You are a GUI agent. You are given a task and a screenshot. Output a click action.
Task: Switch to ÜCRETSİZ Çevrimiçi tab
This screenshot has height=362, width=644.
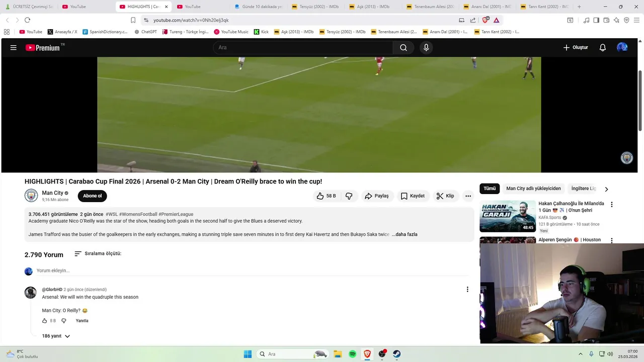coord(29,7)
